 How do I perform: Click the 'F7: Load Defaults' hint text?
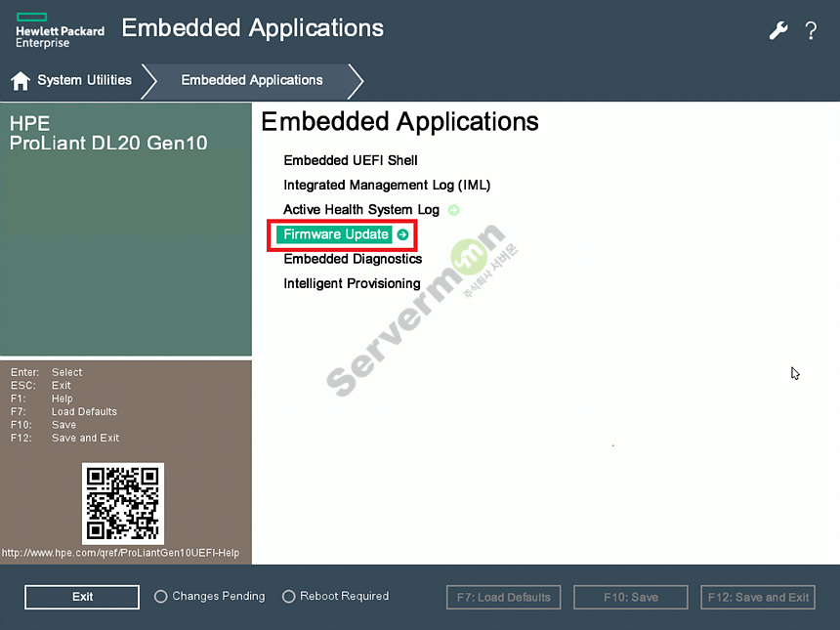point(63,412)
